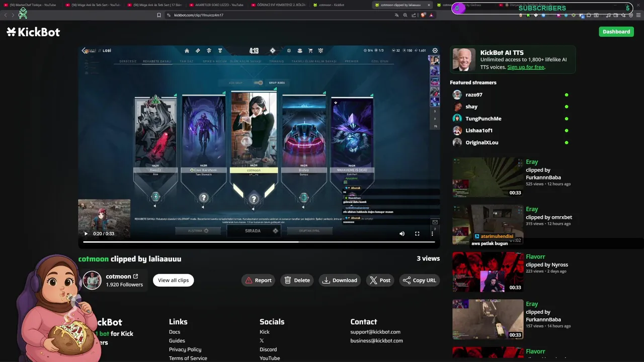Open Flavorr clip by Nyross thumbnail
Image resolution: width=644 pixels, height=362 pixels.
pyautogui.click(x=488, y=272)
